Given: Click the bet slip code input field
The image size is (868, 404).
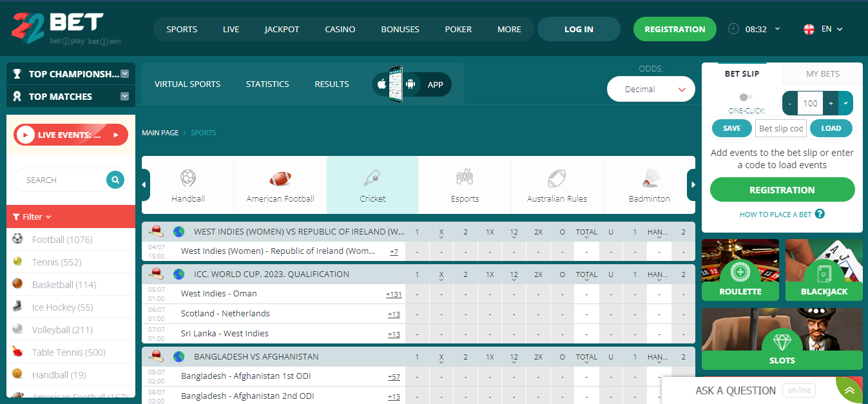Looking at the screenshot, I should [781, 128].
